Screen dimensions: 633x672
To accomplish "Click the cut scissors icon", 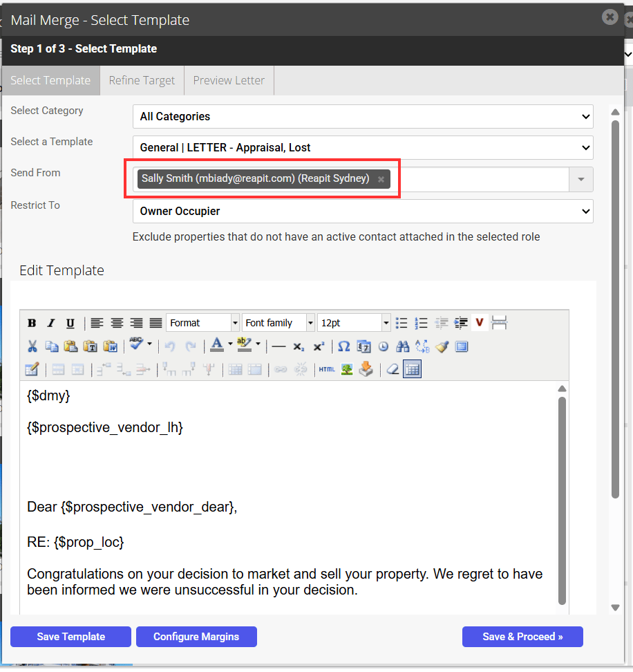I will click(32, 346).
